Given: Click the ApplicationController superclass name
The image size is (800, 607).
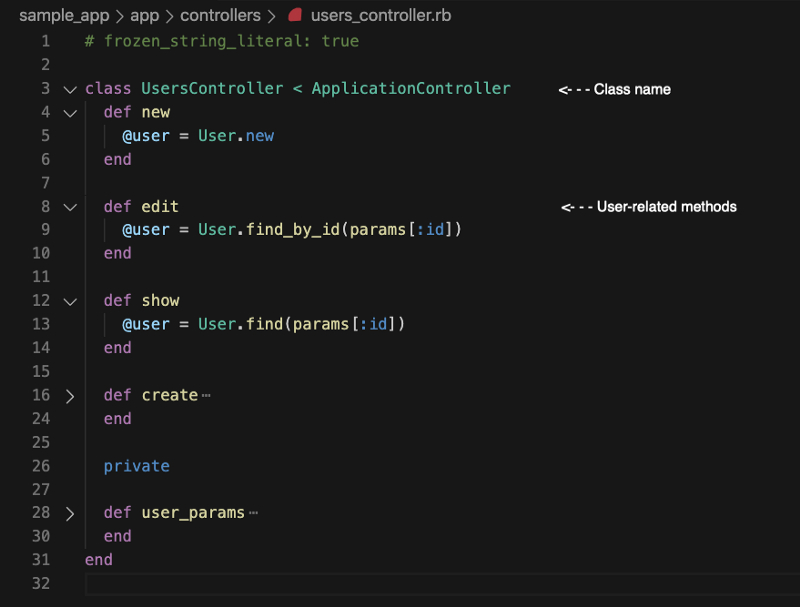Looking at the screenshot, I should pos(410,89).
